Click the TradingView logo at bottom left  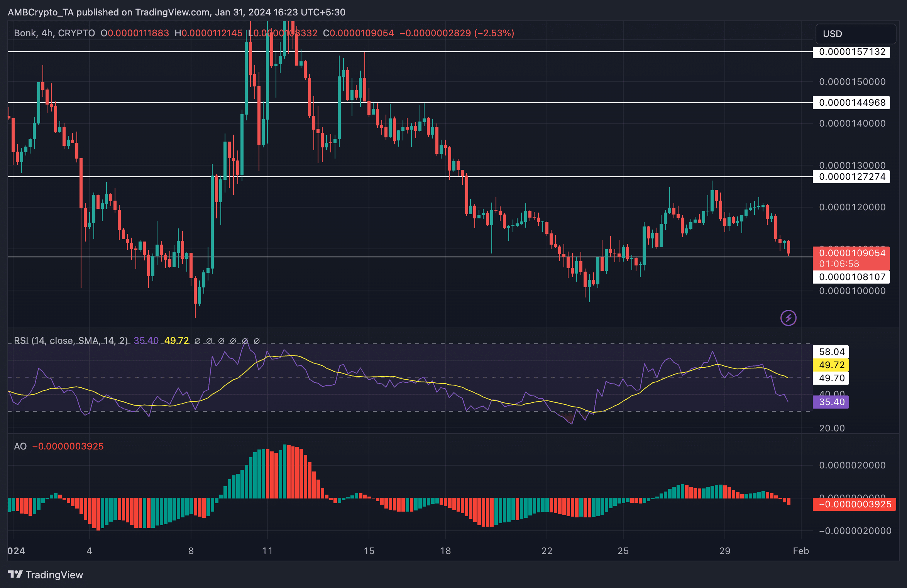coord(46,574)
